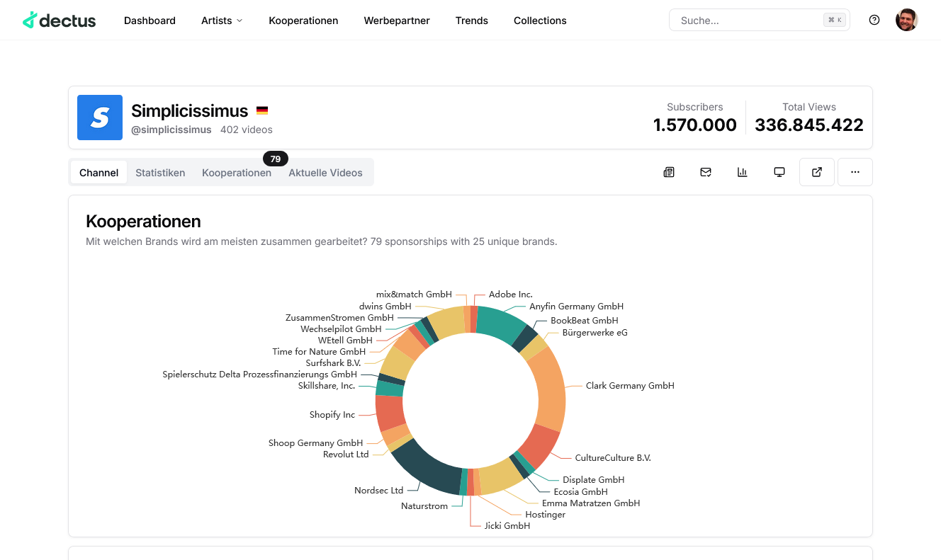
Task: Click the help question mark icon
Action: (874, 20)
